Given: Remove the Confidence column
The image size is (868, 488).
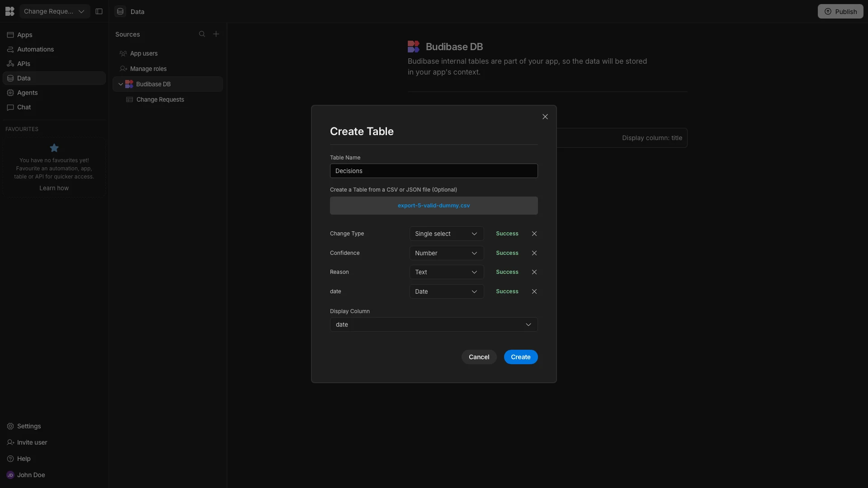Looking at the screenshot, I should (534, 253).
